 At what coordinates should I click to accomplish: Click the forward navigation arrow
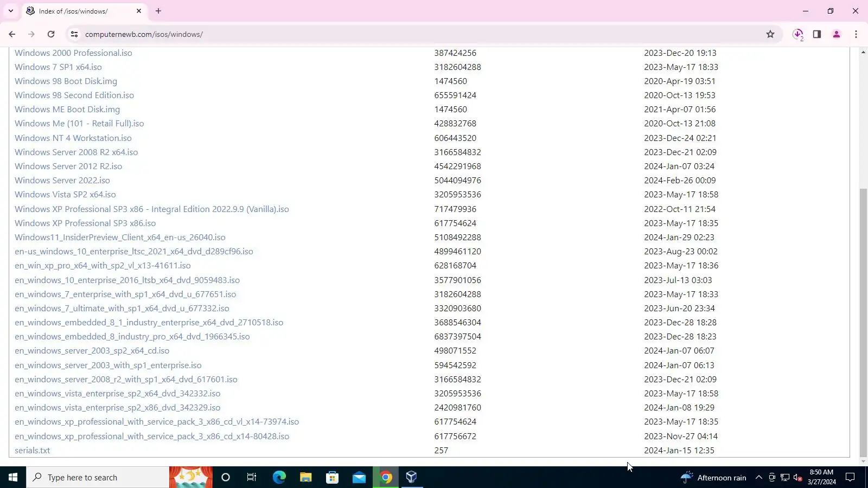pos(31,34)
